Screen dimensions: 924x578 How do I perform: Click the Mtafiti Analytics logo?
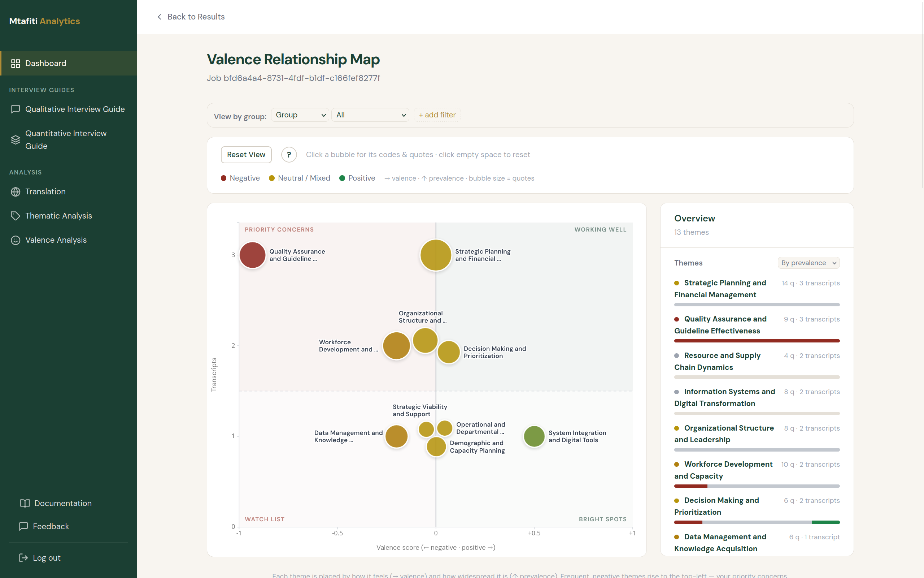pyautogui.click(x=45, y=21)
